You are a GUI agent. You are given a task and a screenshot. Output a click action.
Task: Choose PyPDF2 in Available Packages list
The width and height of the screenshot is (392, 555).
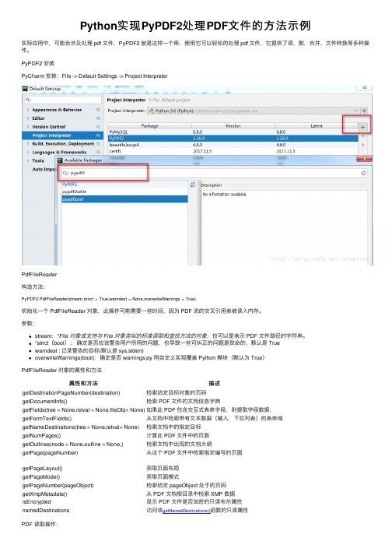(x=124, y=184)
